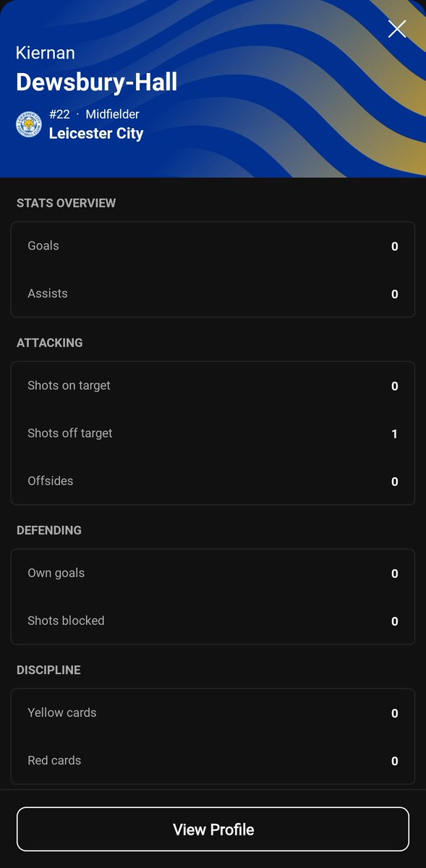This screenshot has height=868, width=426.
Task: Tap the Shots on target row
Action: tap(213, 386)
